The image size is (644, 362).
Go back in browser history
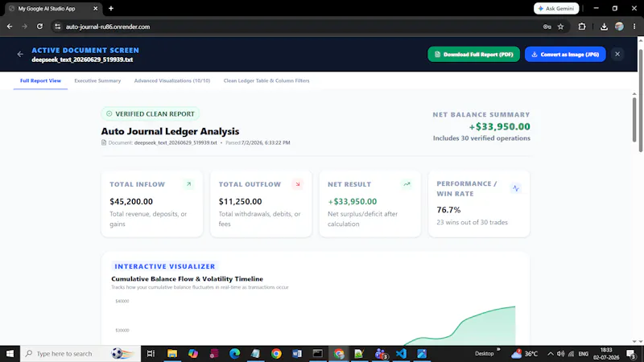click(10, 27)
